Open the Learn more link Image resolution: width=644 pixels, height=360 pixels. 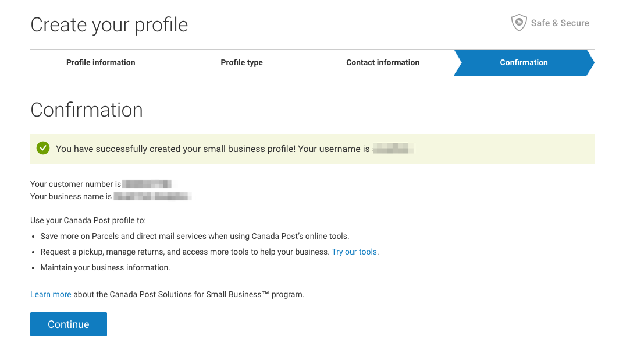(51, 295)
